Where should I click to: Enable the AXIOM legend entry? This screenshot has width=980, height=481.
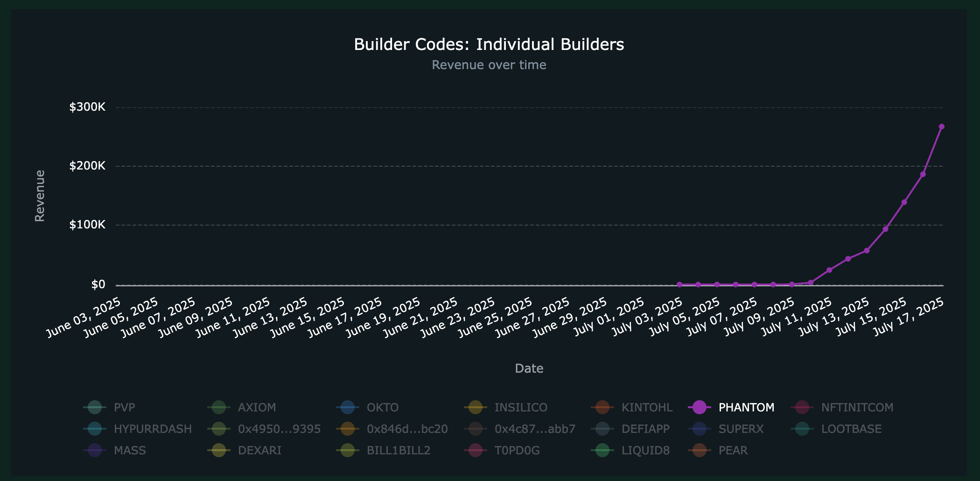257,408
